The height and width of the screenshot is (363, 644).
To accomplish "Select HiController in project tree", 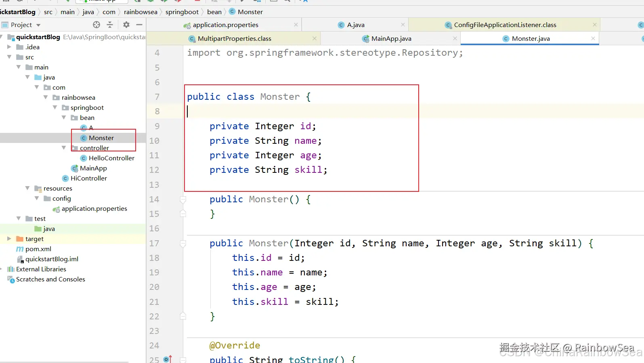I will (x=89, y=178).
